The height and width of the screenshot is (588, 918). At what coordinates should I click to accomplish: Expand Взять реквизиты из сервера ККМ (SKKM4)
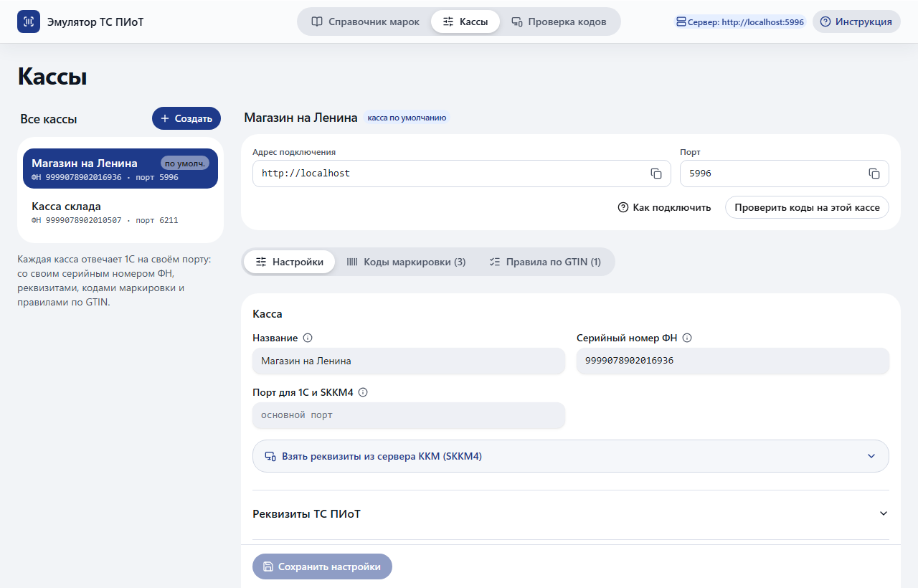(x=571, y=456)
